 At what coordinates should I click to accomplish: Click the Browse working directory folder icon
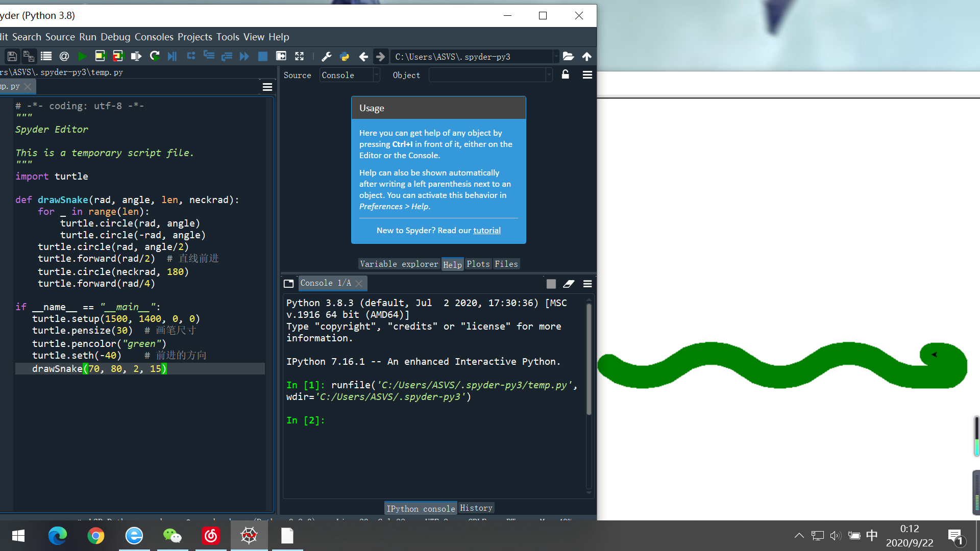[568, 57]
